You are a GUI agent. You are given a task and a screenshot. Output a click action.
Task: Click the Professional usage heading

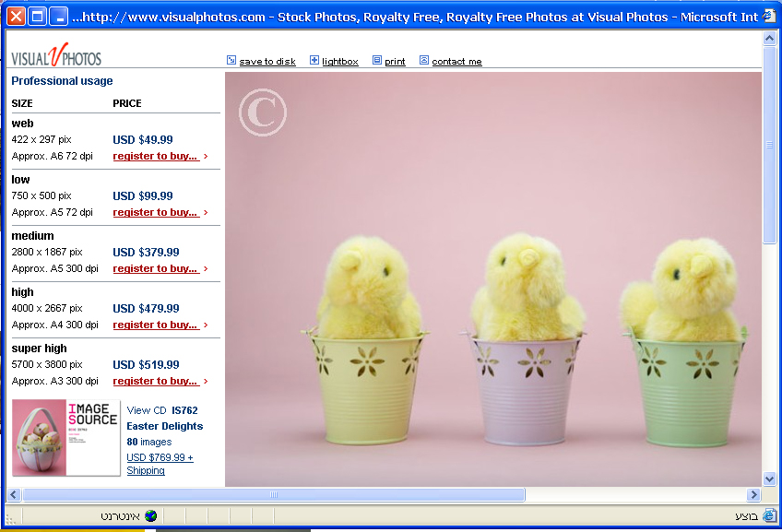coord(62,81)
